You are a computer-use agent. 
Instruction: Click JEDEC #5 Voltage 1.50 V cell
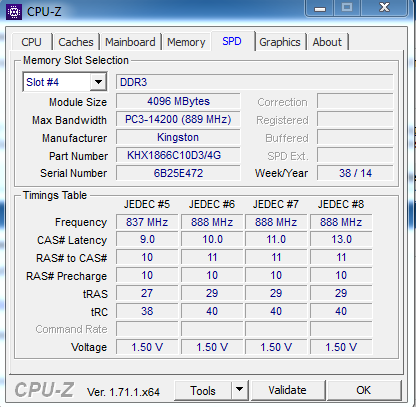[x=147, y=347]
